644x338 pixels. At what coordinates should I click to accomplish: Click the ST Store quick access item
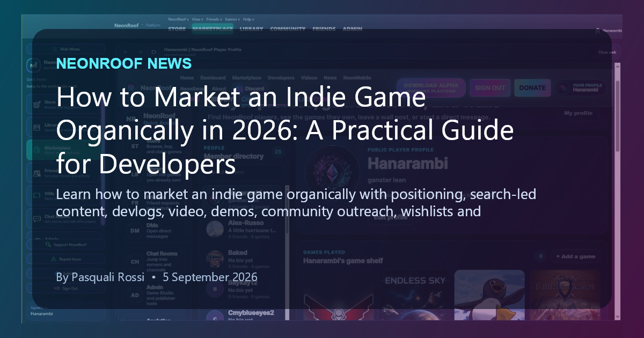tap(152, 146)
